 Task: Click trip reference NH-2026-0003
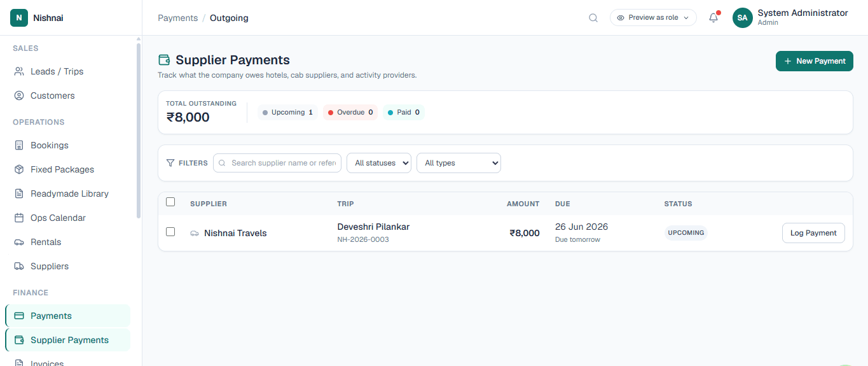point(363,239)
